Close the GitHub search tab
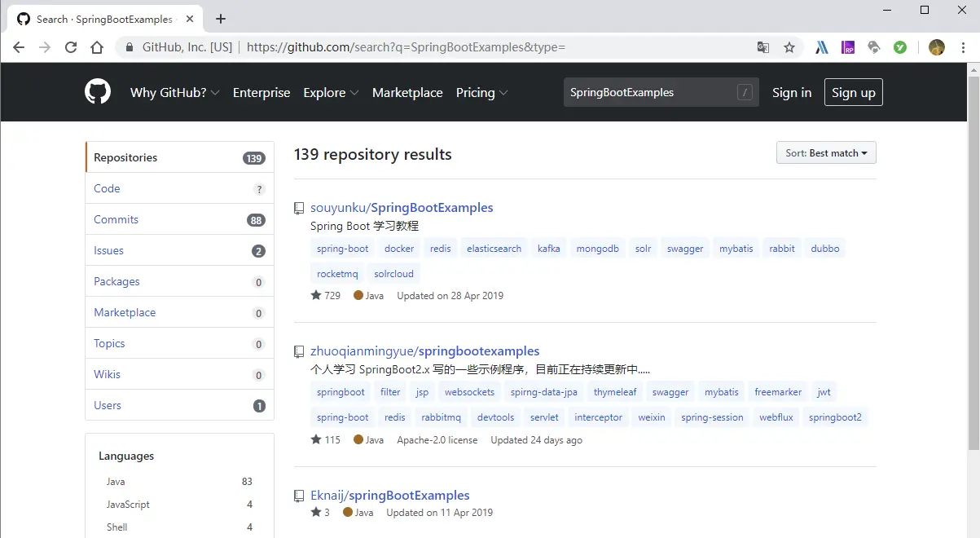 coord(189,19)
